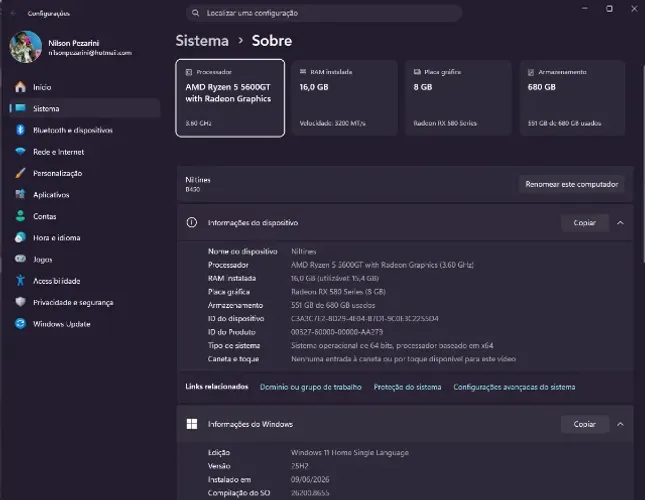The width and height of the screenshot is (645, 500).
Task: Open Contas in the sidebar
Action: pyautogui.click(x=85, y=216)
